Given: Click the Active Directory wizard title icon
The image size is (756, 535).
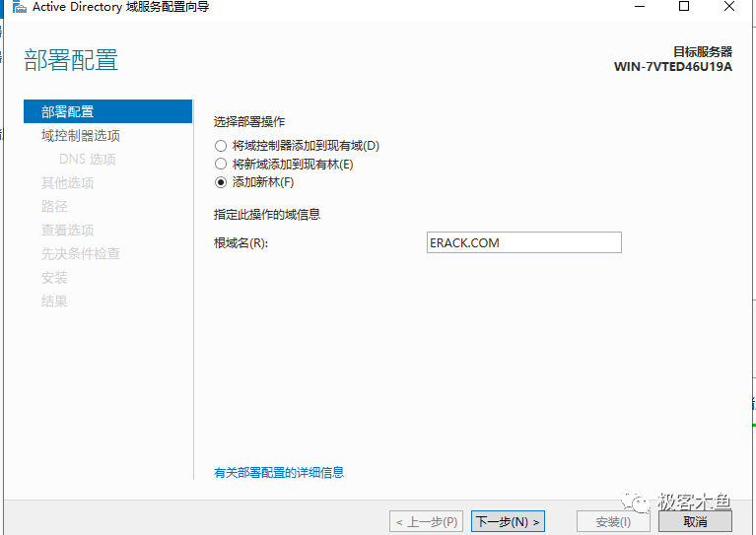Looking at the screenshot, I should click(x=20, y=7).
